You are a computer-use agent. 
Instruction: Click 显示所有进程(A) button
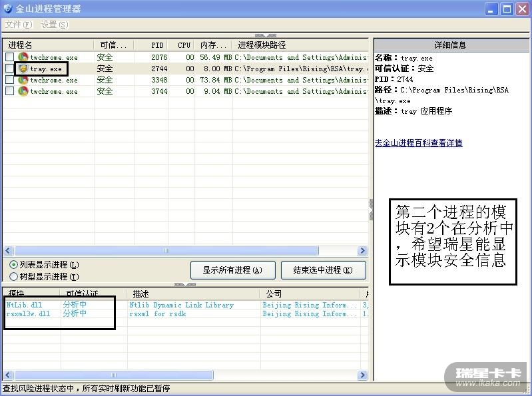[x=233, y=270]
